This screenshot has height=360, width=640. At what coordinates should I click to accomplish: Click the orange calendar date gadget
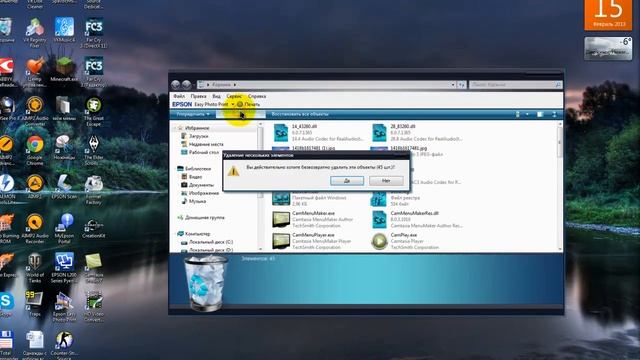(x=608, y=15)
